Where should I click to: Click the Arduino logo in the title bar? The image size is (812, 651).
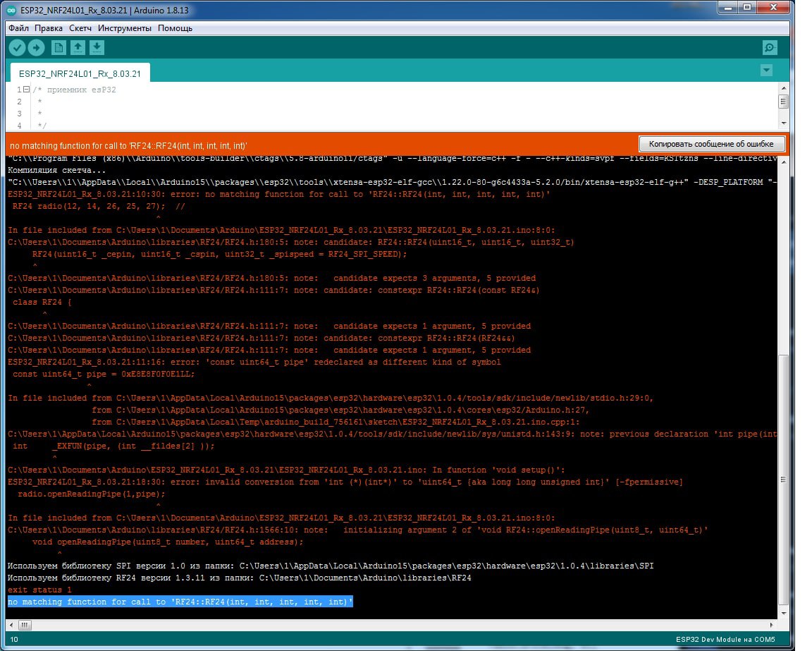coord(11,10)
